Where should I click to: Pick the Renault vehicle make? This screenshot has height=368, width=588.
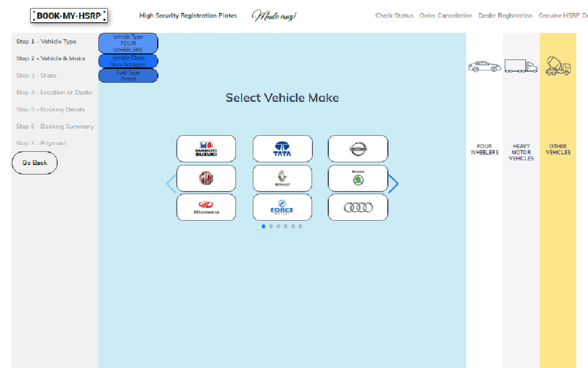282,178
